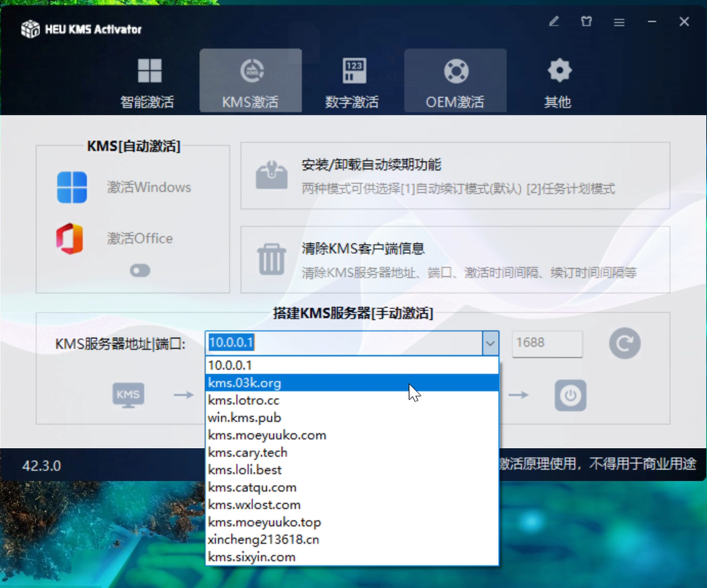Viewport: 707px width, 588px height.
Task: Choose kms.wxlost.com server entry
Action: pyautogui.click(x=352, y=505)
